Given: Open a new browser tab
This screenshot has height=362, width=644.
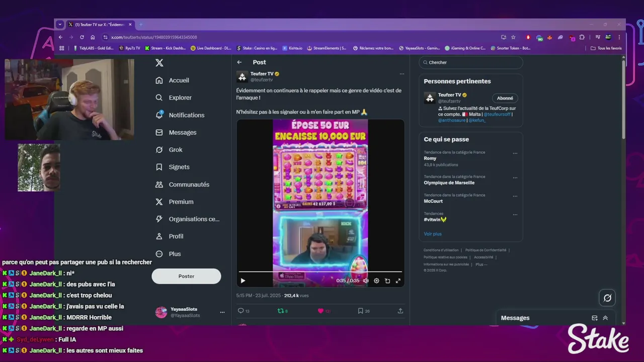Looking at the screenshot, I should click(x=141, y=24).
